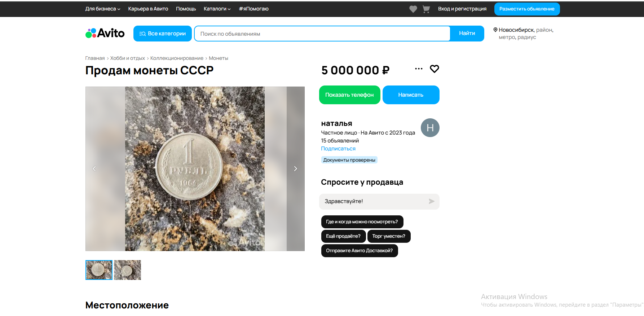Show previous photo with left arrow
The height and width of the screenshot is (316, 644).
pyautogui.click(x=94, y=168)
